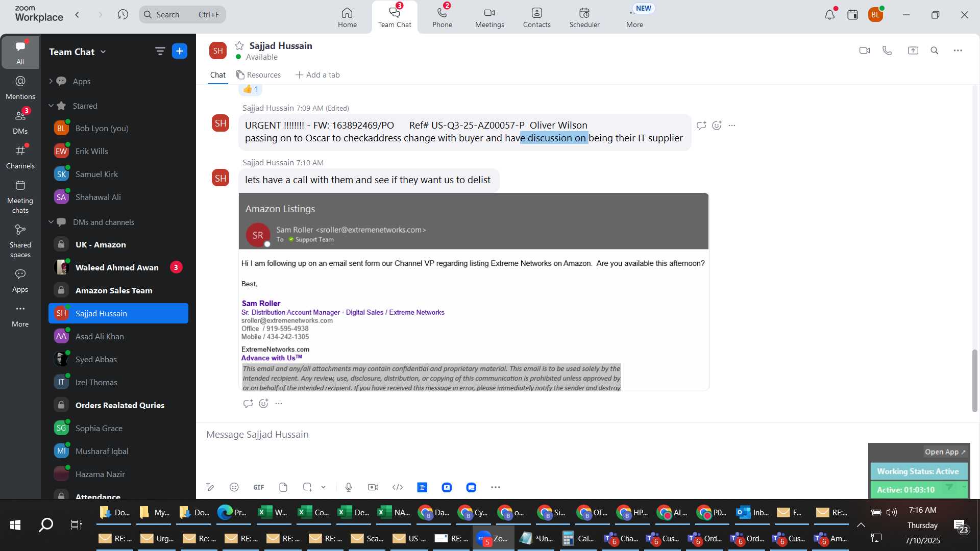Viewport: 980px width, 551px height.
Task: Open Shared spaces in the sidebar
Action: tap(20, 241)
